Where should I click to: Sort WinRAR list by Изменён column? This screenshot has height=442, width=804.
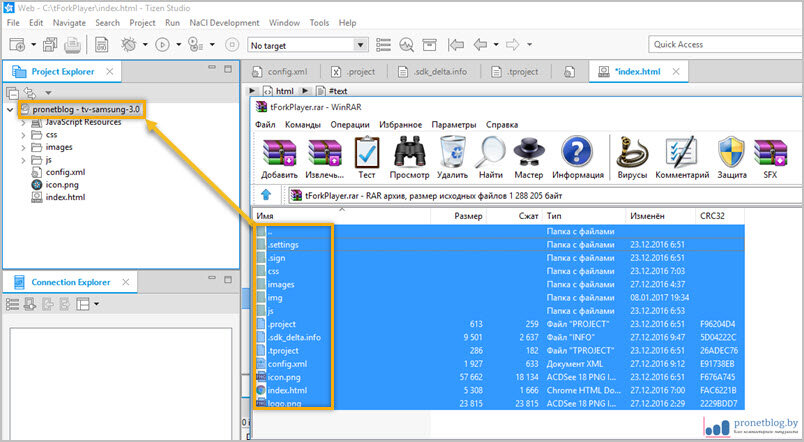tap(660, 216)
